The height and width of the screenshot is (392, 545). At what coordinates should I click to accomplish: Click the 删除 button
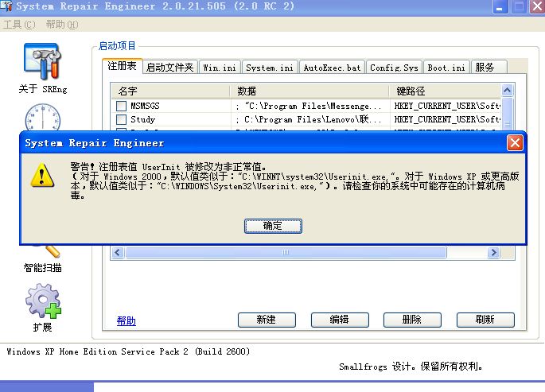412,320
